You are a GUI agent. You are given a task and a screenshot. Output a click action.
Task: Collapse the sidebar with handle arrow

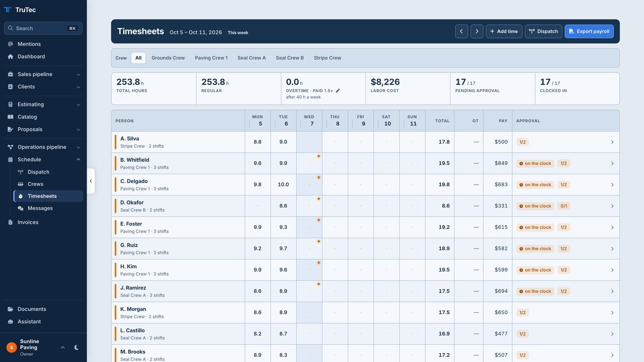pyautogui.click(x=91, y=181)
